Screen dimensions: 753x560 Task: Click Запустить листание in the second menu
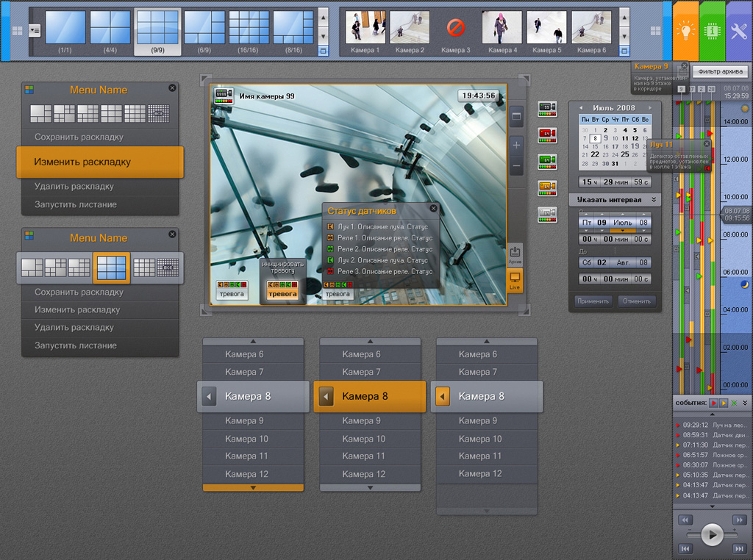[x=100, y=345]
